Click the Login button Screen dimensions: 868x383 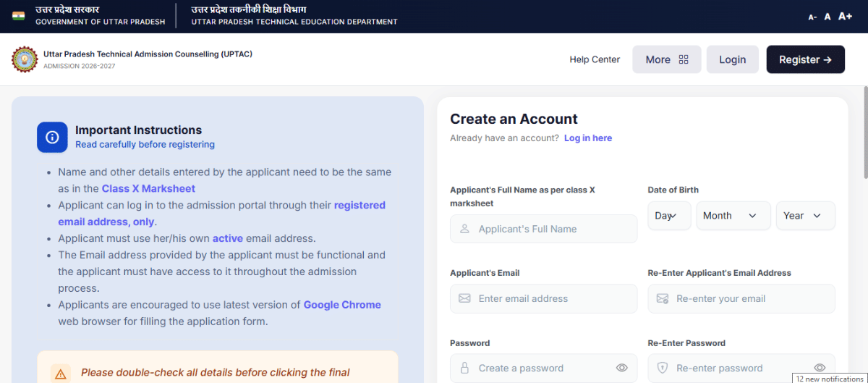point(732,59)
